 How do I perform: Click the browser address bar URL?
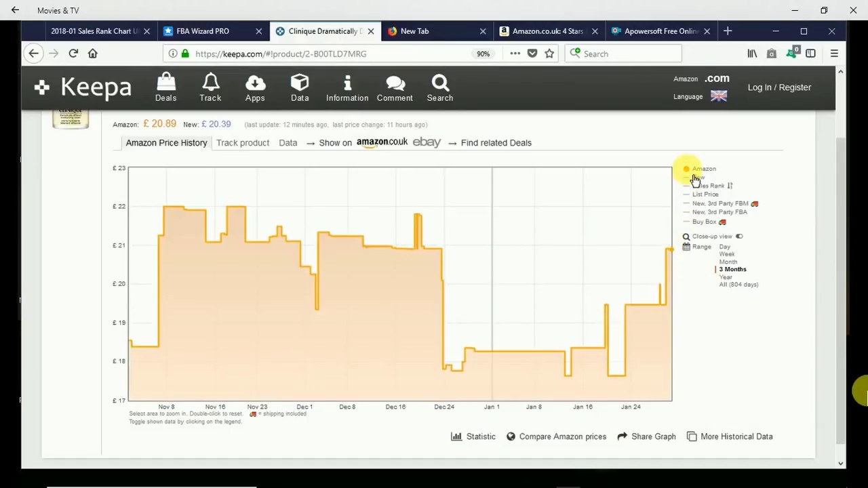281,54
